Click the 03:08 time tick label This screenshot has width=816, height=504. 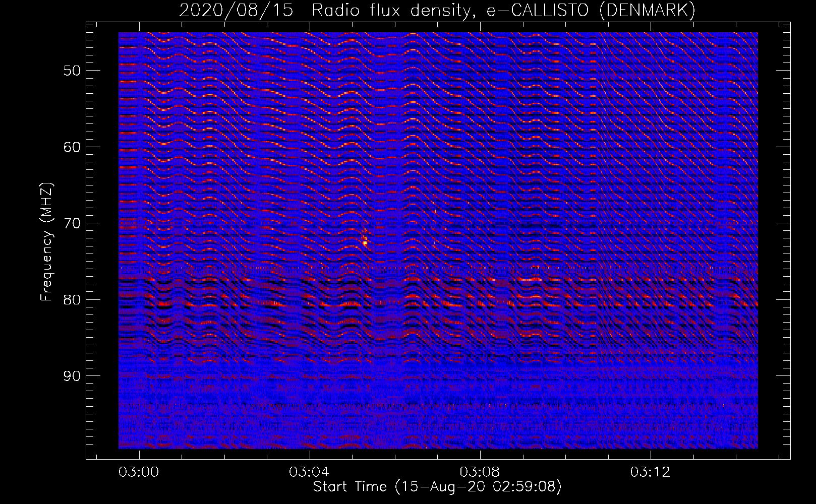click(480, 472)
